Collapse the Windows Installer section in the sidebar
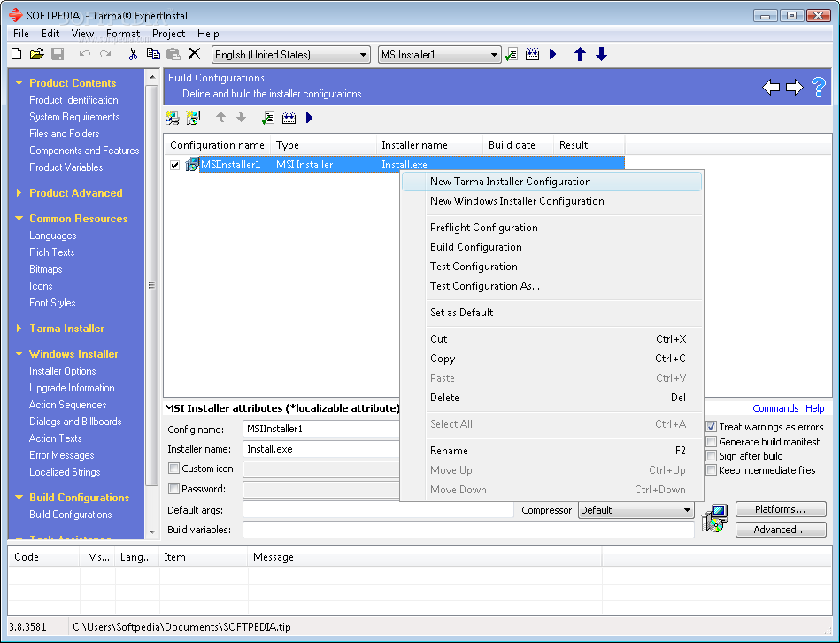Screen dimensions: 840x643 tap(19, 353)
